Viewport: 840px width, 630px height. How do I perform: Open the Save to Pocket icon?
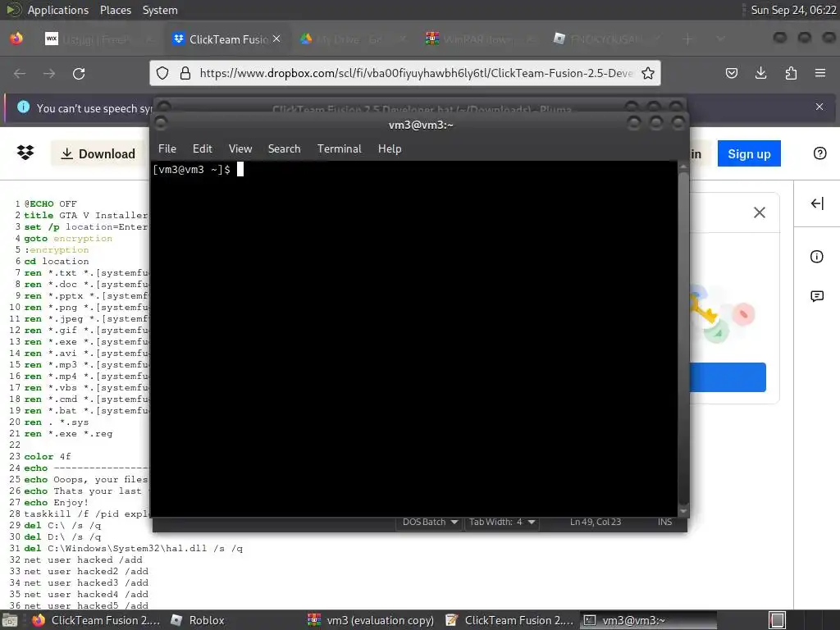[x=731, y=73]
